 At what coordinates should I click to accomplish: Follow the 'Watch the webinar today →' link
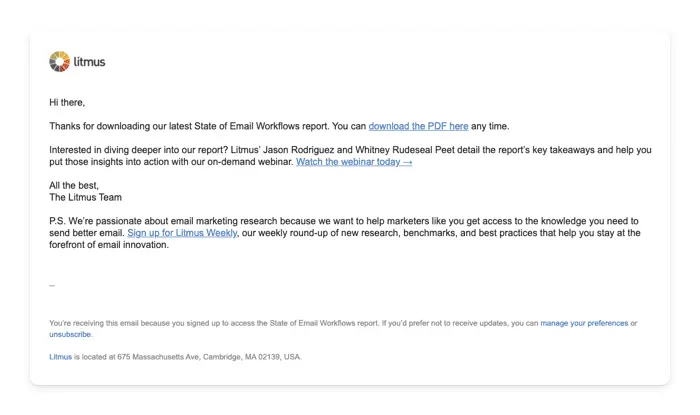(354, 162)
